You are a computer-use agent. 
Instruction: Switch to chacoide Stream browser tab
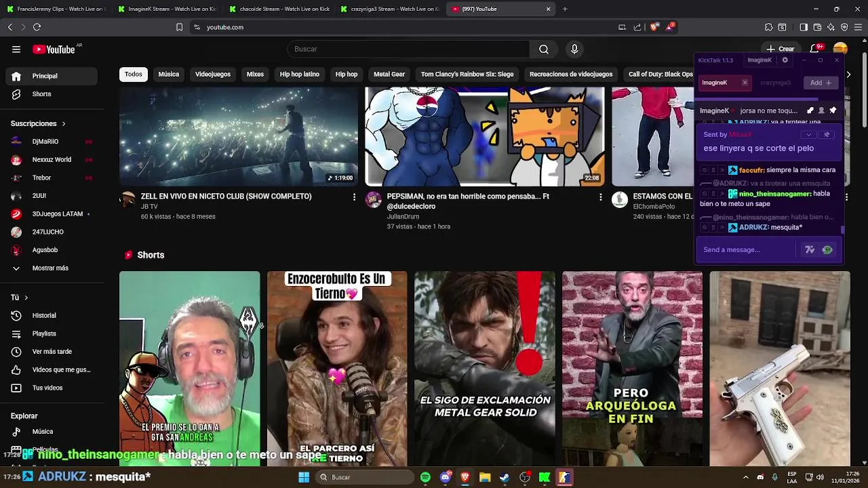point(278,9)
